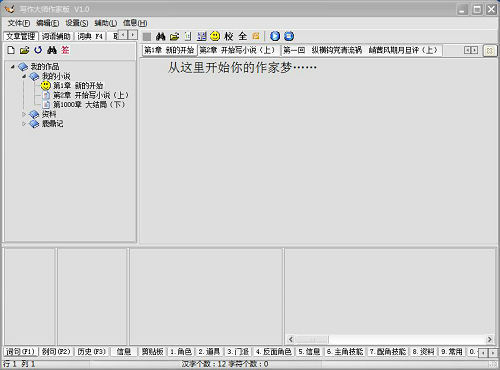Open the 剪贴板 bottom tab
The width and height of the screenshot is (500, 370).
[x=152, y=352]
